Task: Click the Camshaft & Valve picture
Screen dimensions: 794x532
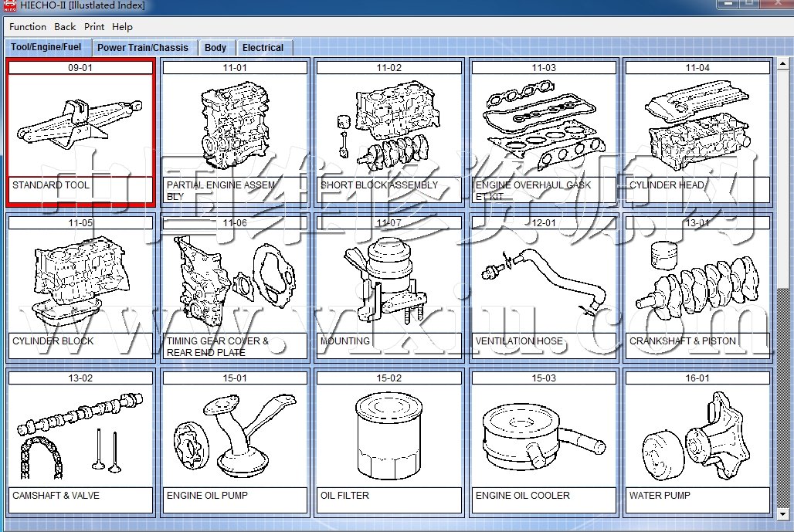Action: [80, 436]
